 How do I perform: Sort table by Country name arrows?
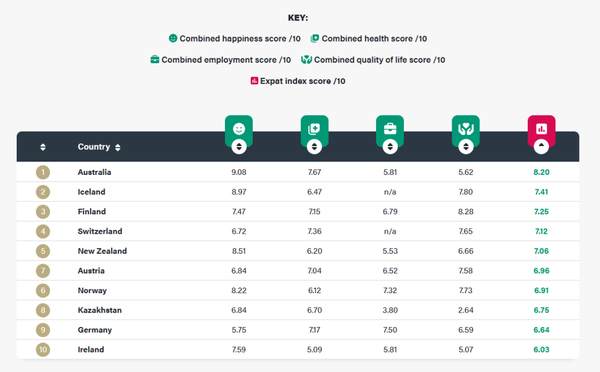117,147
